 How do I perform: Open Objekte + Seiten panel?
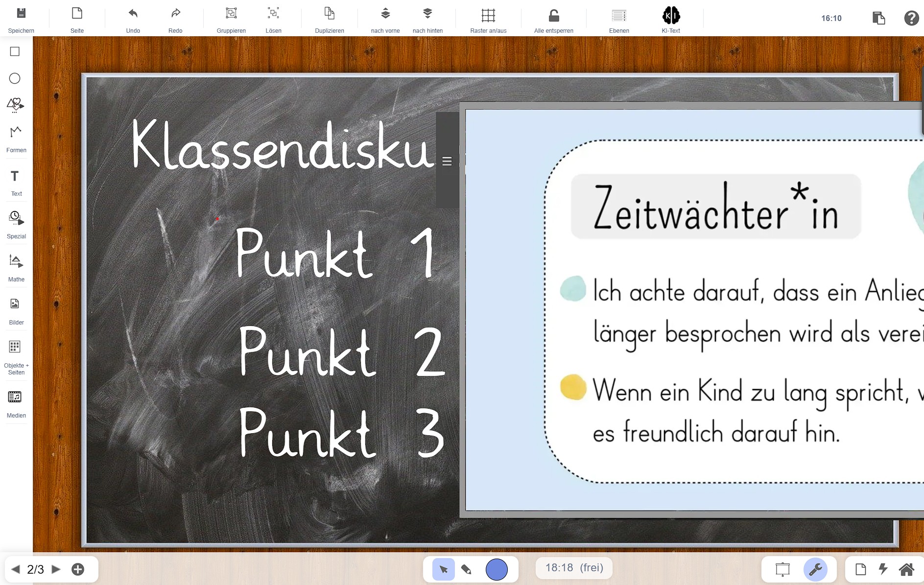[15, 347]
